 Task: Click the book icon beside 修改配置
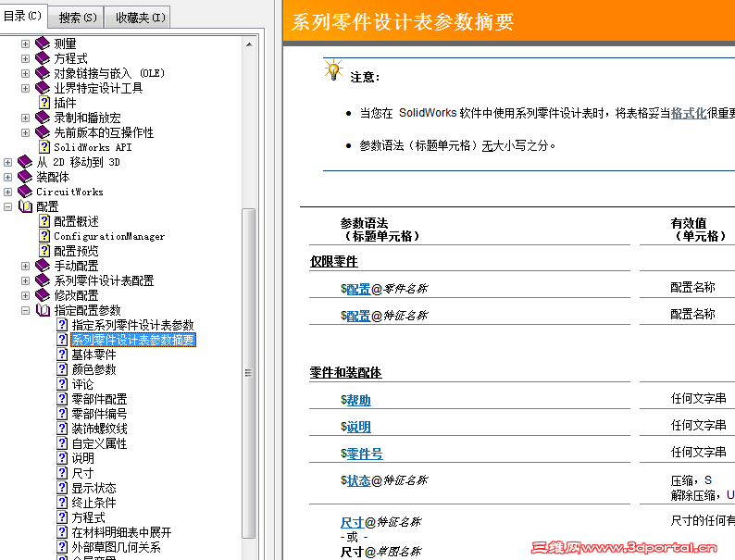pyautogui.click(x=43, y=295)
